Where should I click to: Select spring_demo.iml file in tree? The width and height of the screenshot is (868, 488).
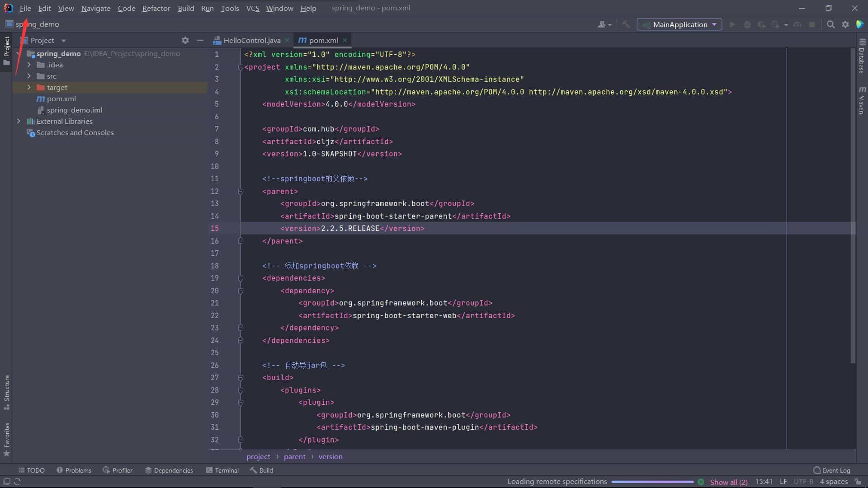[x=74, y=110]
